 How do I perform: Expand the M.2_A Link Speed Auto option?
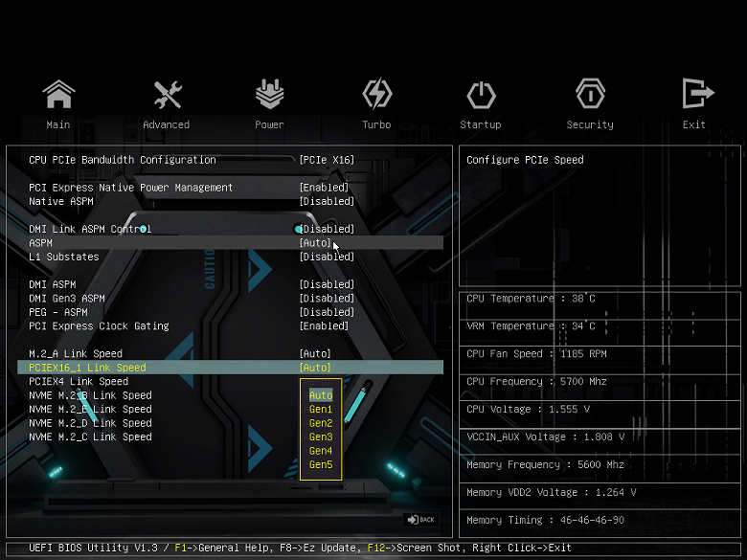tap(315, 354)
